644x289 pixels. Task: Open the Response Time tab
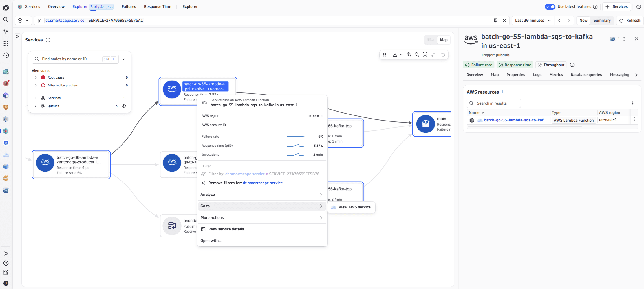(157, 7)
